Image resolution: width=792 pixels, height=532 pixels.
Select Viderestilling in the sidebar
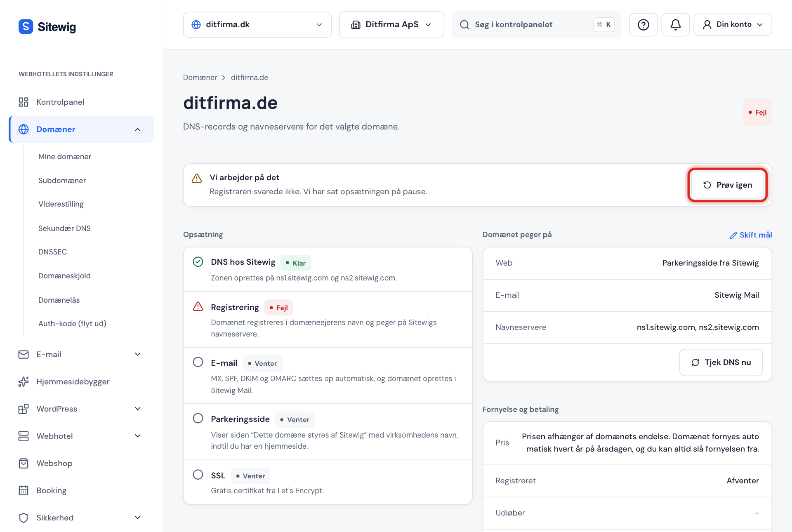coord(61,204)
